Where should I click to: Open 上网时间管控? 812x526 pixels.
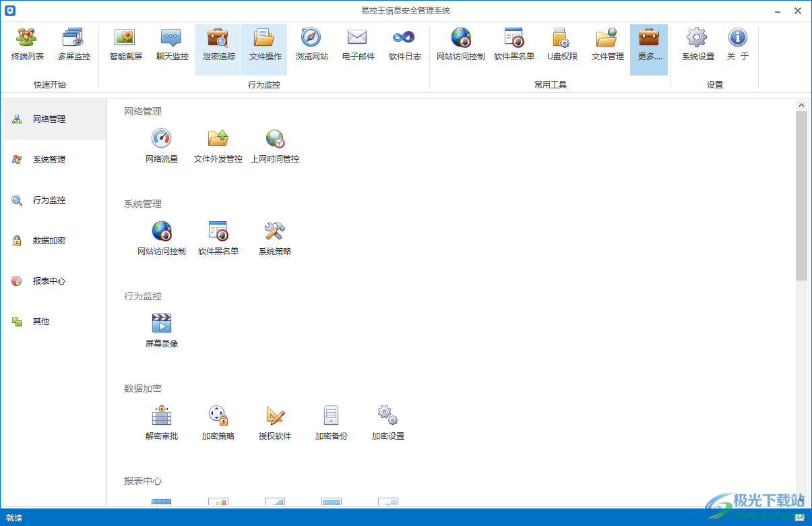(x=275, y=146)
